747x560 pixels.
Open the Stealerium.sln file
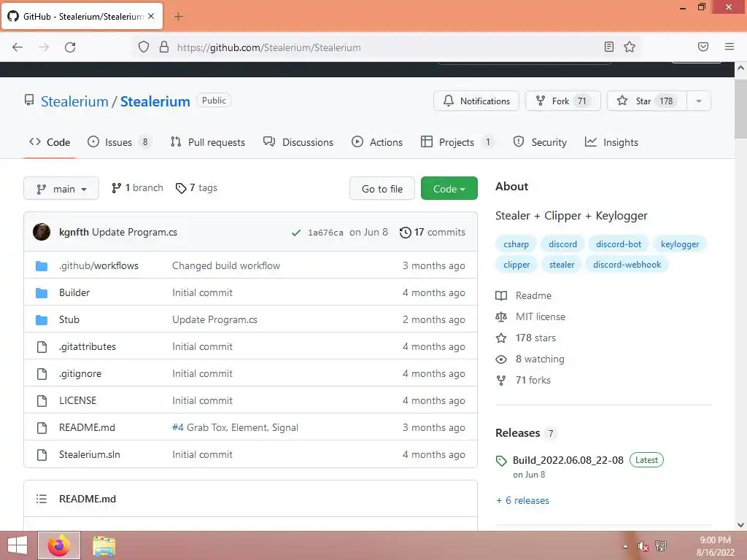[90, 455]
